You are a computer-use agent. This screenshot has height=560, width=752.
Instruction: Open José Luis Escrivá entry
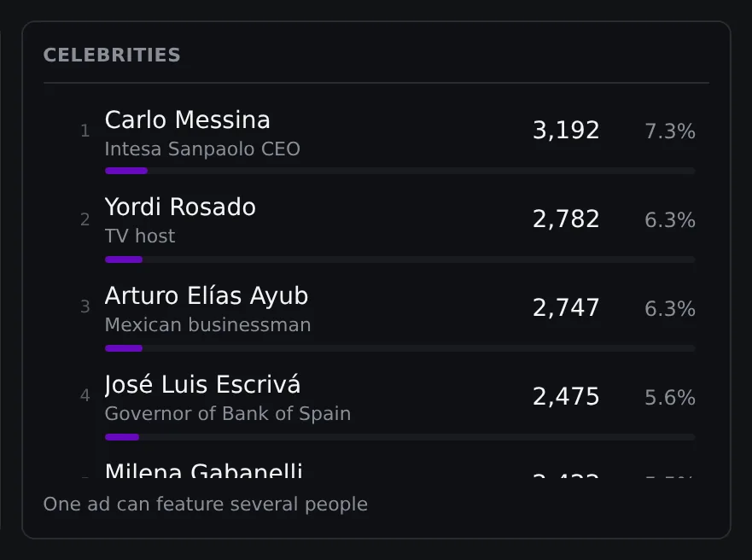click(x=388, y=405)
